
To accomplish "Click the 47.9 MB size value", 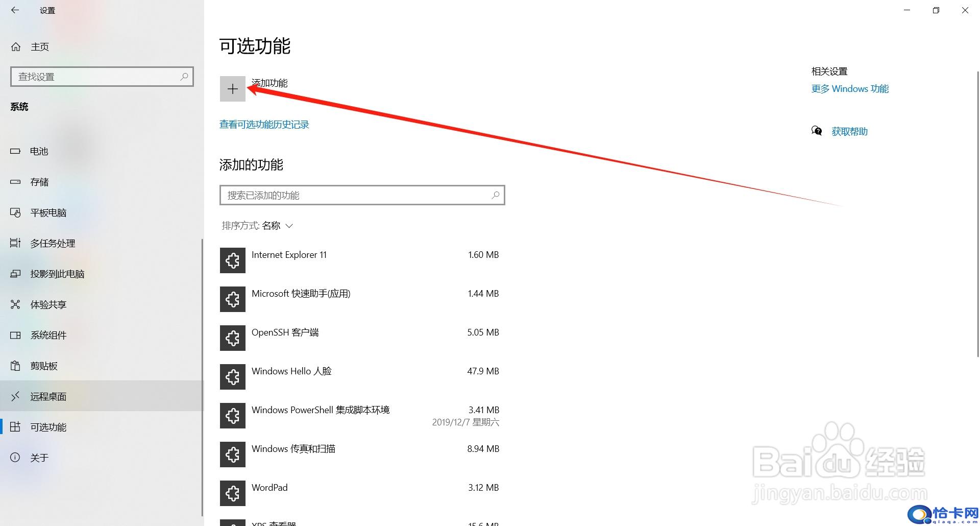I will coord(483,371).
